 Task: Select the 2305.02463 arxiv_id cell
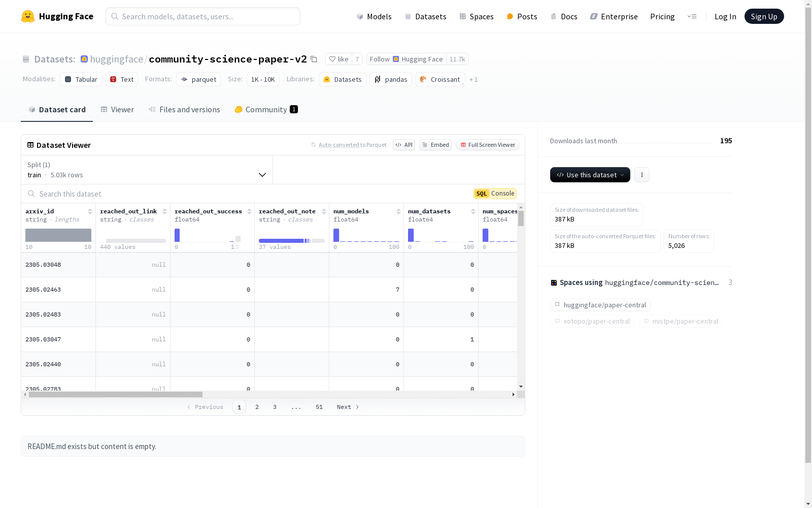point(58,290)
